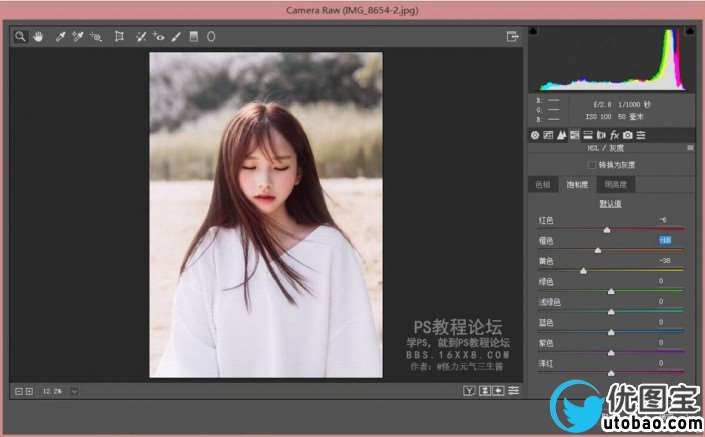Select the Graduated Filter tool
The height and width of the screenshot is (437, 705).
[194, 36]
